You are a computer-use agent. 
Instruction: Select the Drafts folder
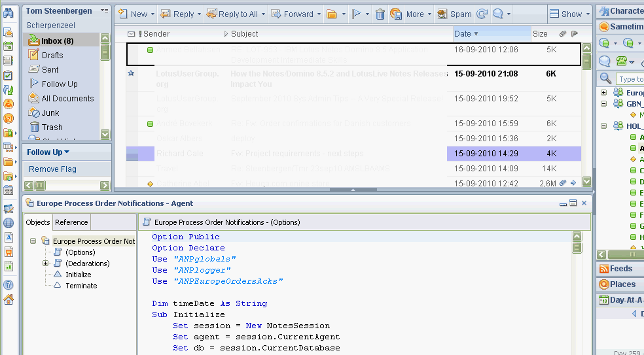[52, 55]
